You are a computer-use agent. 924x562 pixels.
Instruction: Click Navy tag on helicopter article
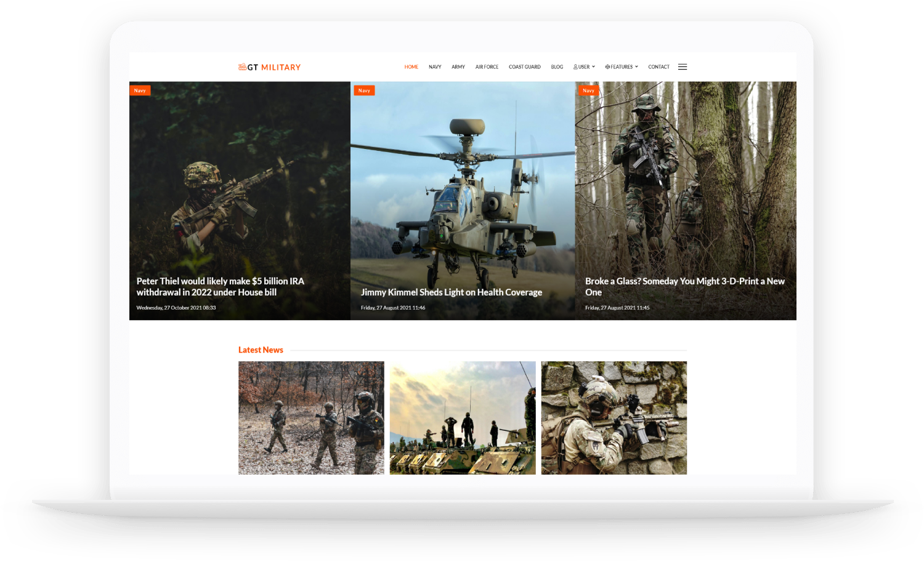pos(364,90)
